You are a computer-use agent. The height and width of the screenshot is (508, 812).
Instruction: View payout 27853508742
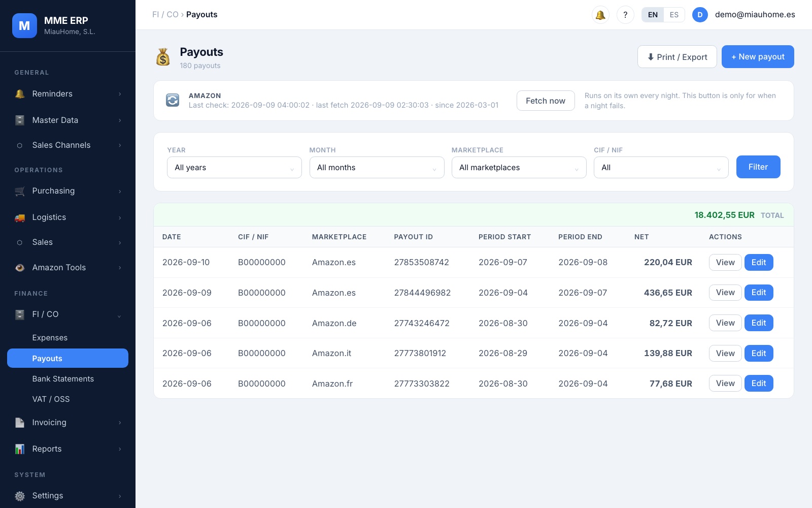point(725,262)
